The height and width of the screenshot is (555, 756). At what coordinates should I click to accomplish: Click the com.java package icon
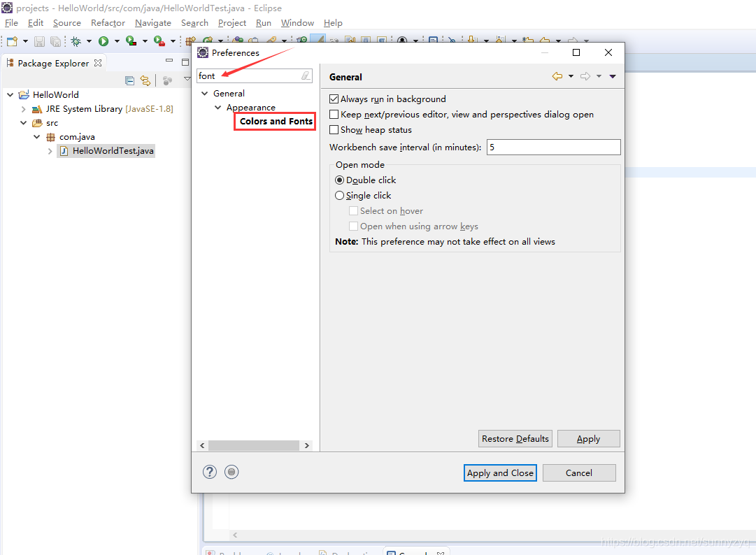pyautogui.click(x=50, y=137)
